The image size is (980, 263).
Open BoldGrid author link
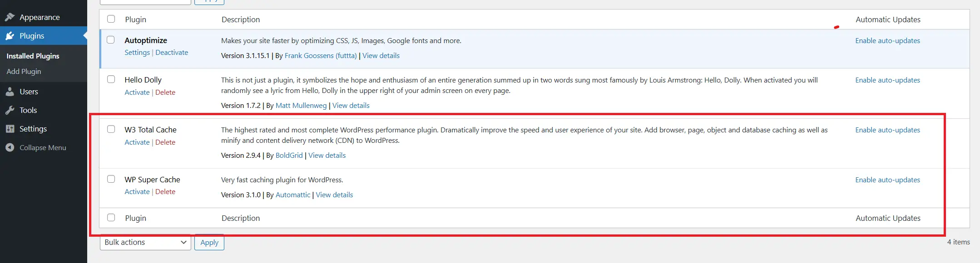(289, 155)
